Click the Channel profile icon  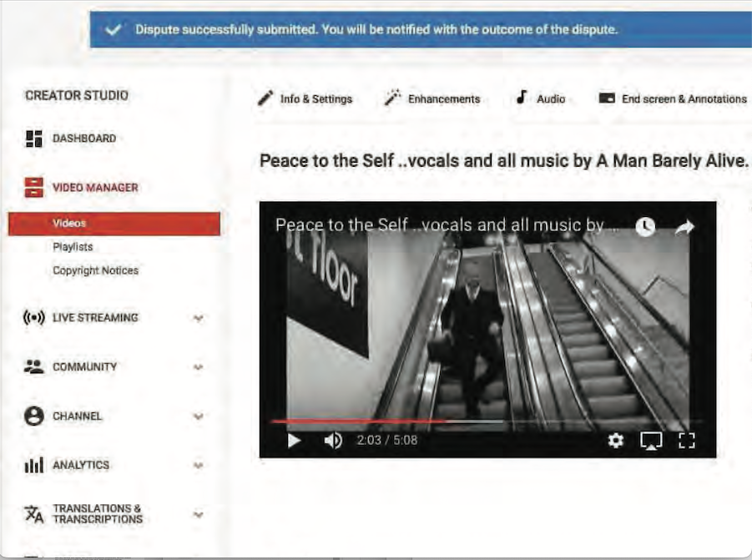[33, 416]
